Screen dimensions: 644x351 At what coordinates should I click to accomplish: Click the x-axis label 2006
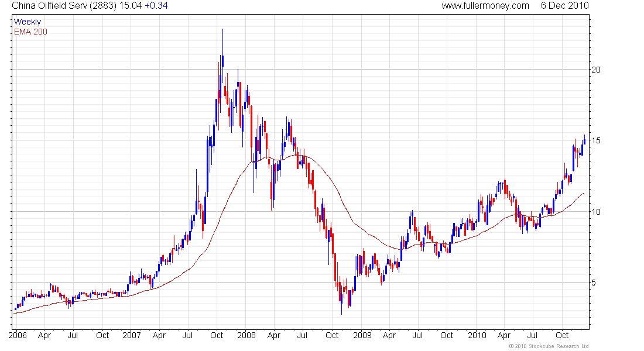coord(18,335)
